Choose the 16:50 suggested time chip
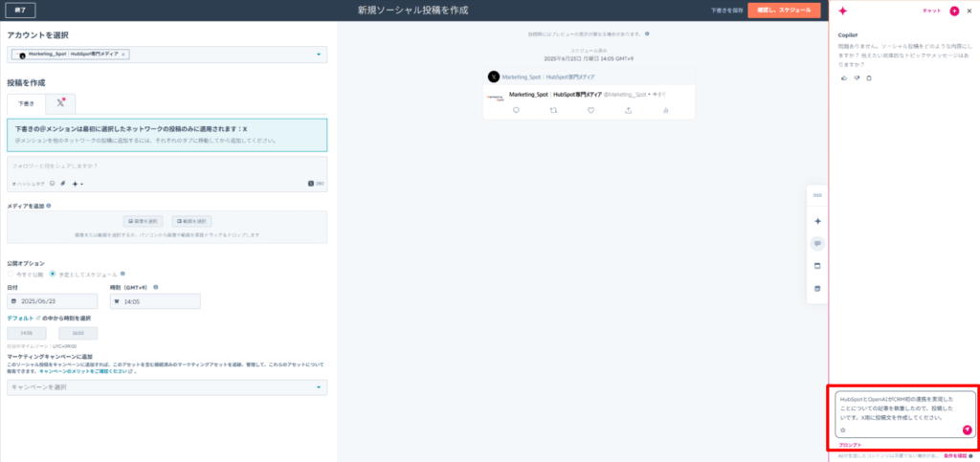The height and width of the screenshot is (462, 980). click(x=78, y=334)
